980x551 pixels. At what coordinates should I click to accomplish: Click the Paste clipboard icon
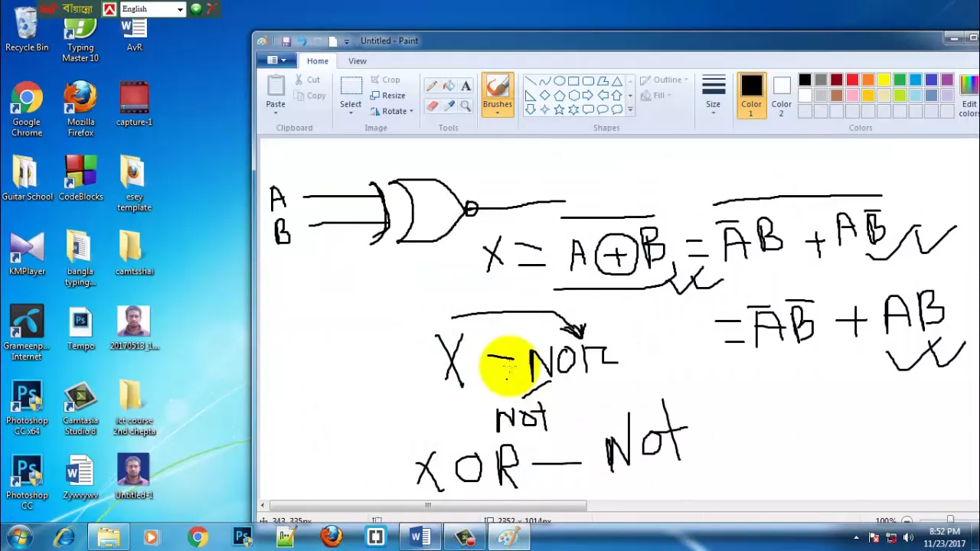[x=276, y=86]
